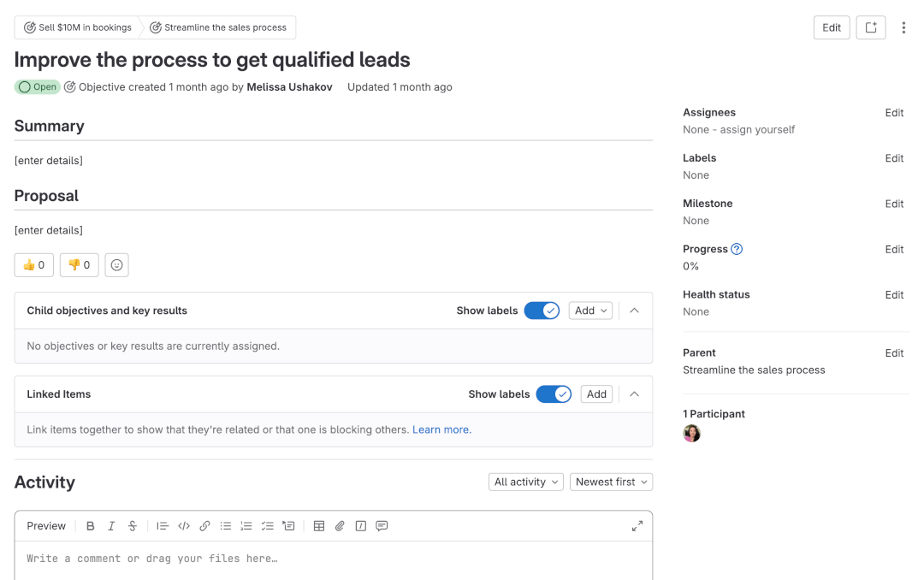Click the comment text input field
The height and width of the screenshot is (580, 924).
point(257,558)
